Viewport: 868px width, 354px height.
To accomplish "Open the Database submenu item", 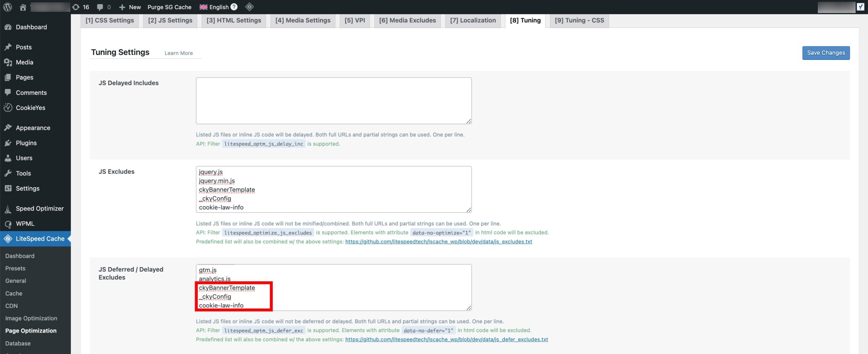I will [18, 343].
